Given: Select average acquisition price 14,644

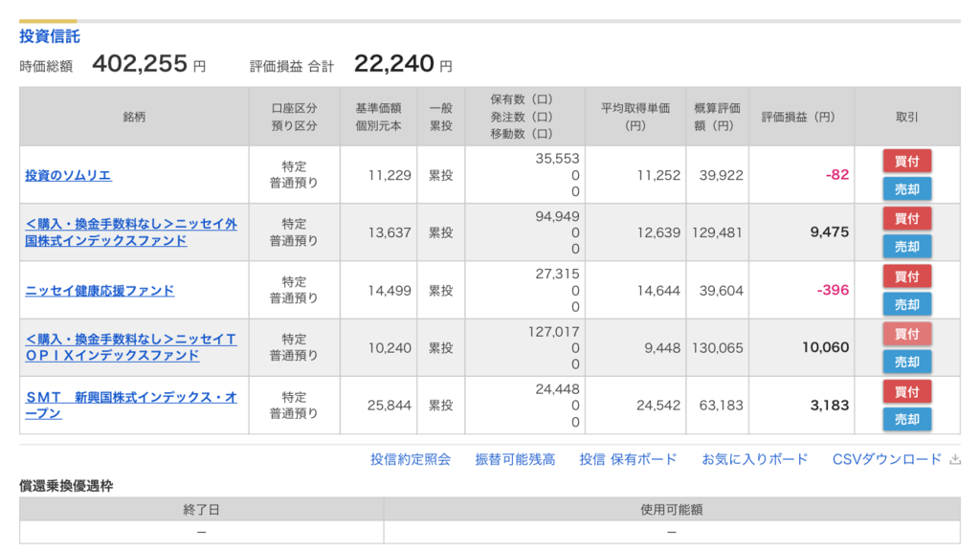Looking at the screenshot, I should point(658,291).
